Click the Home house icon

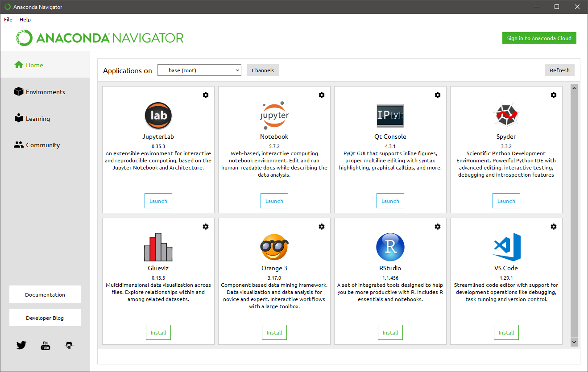pyautogui.click(x=19, y=65)
